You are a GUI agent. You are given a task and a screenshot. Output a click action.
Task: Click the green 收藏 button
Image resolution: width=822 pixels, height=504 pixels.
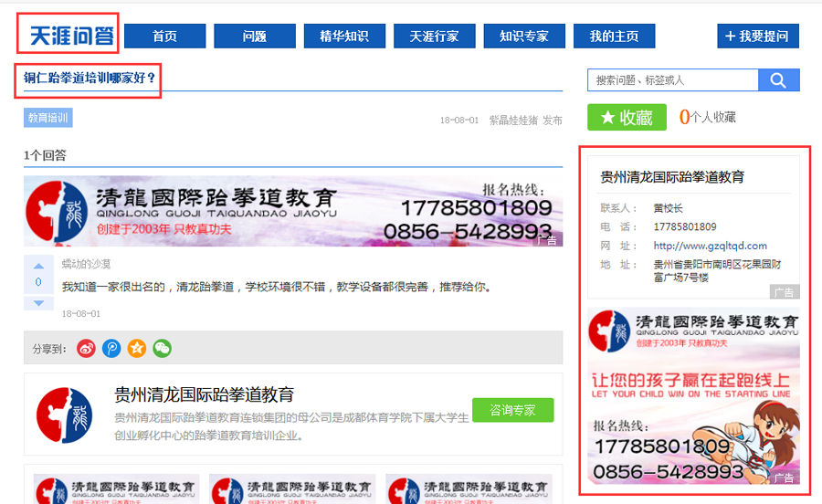(x=627, y=117)
